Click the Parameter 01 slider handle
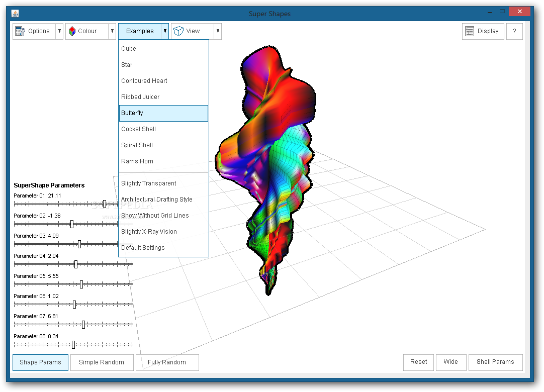 [105, 204]
